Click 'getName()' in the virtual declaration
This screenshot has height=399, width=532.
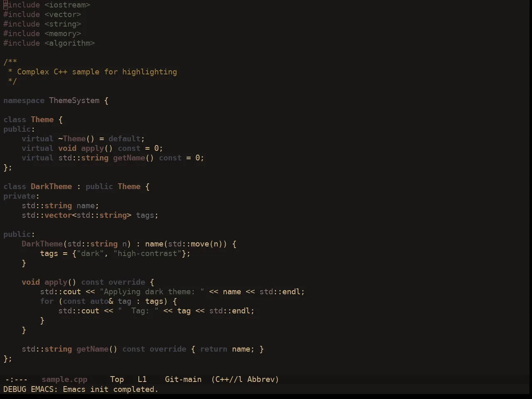pos(134,158)
